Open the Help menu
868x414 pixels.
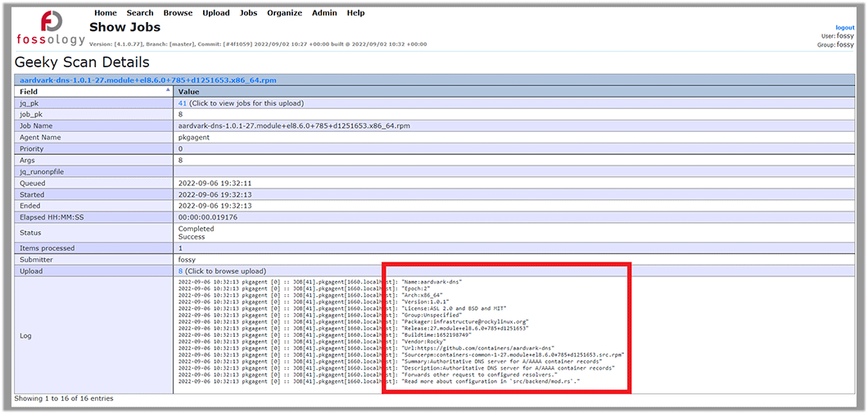355,13
